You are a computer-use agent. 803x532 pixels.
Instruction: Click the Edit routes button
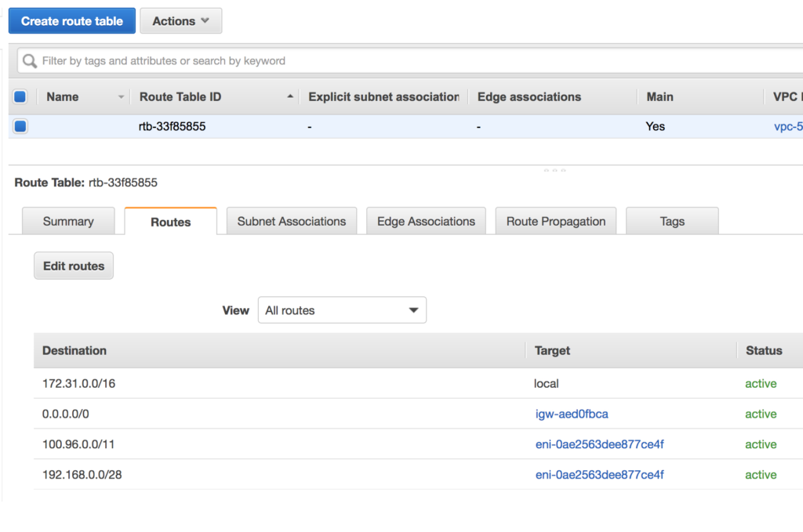coord(73,265)
